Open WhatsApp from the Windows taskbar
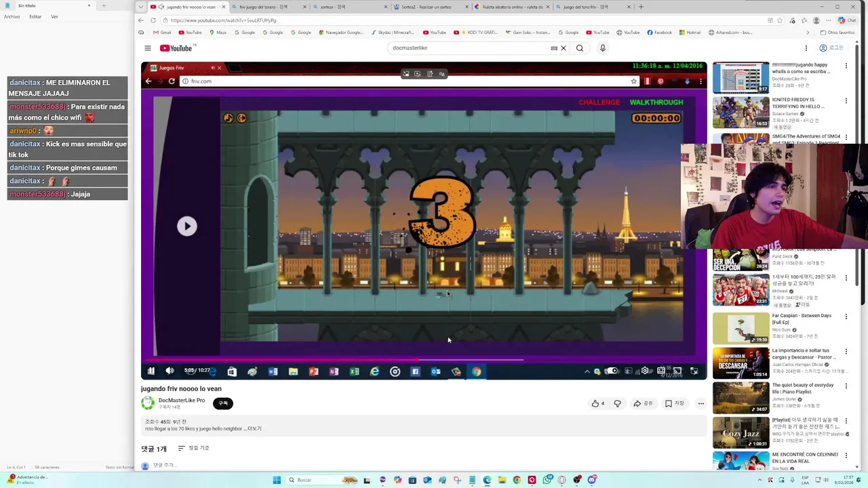 click(547, 480)
